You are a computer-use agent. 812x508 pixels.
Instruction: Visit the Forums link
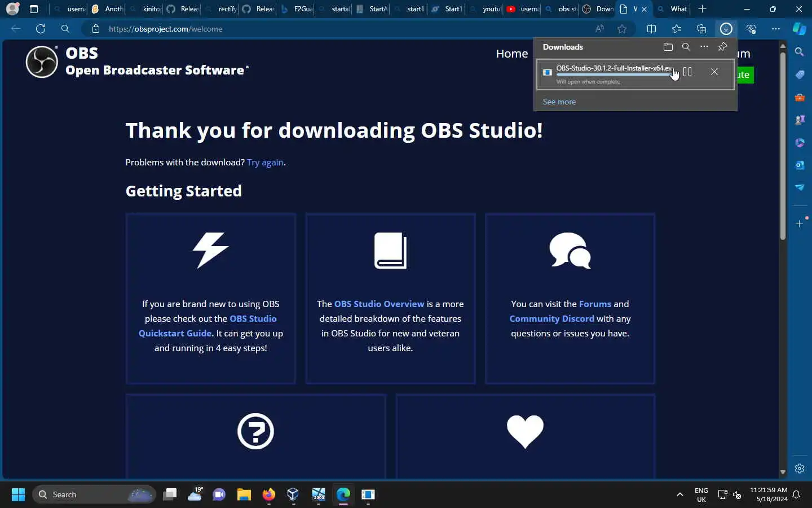[x=595, y=304]
